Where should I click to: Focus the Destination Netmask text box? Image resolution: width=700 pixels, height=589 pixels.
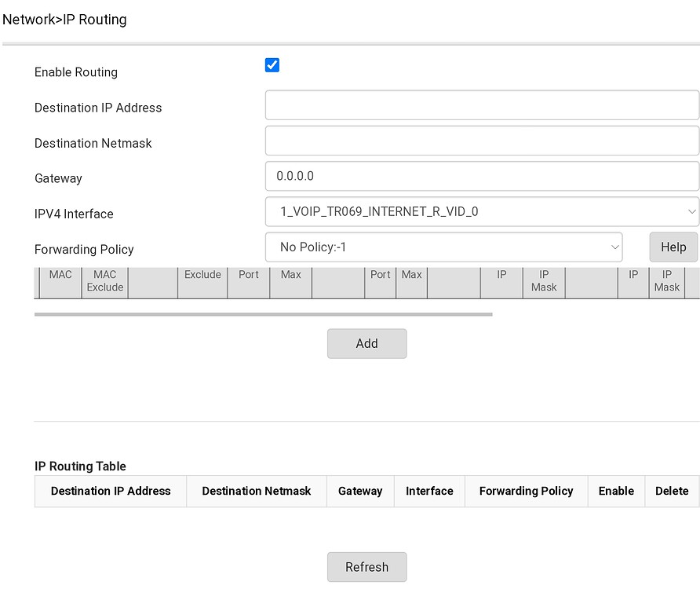tap(481, 141)
